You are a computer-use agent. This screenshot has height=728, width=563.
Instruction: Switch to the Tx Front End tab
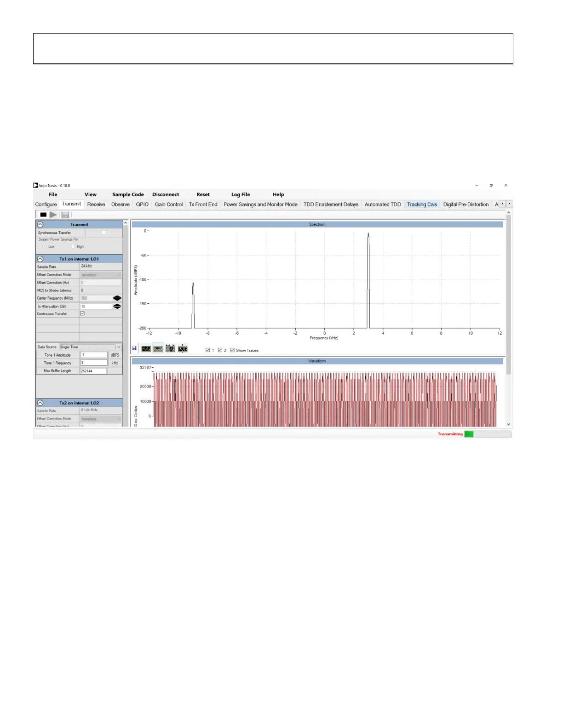(x=203, y=205)
